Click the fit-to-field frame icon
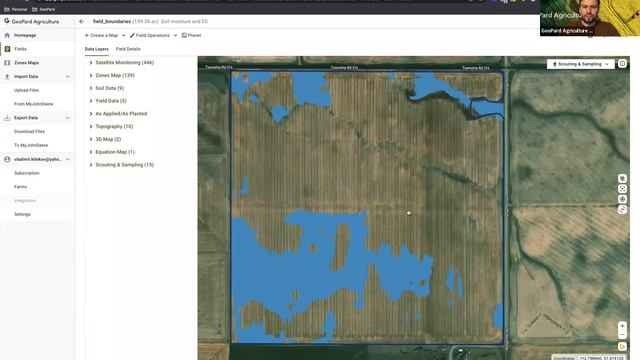The height and width of the screenshot is (360, 640). pos(622,189)
